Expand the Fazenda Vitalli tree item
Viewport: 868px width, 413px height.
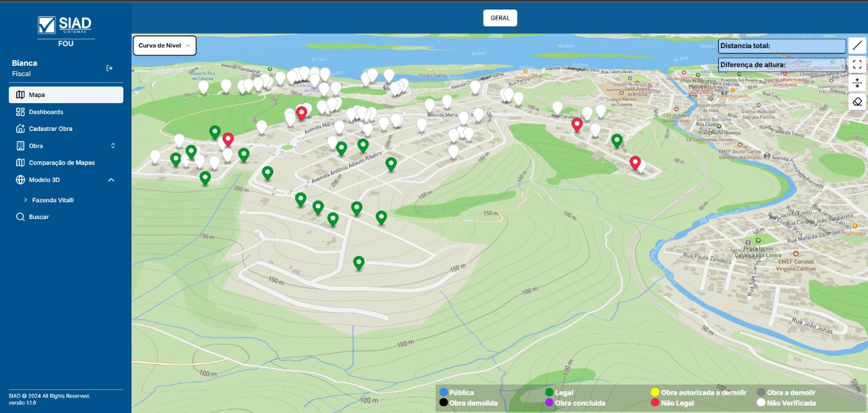[26, 200]
